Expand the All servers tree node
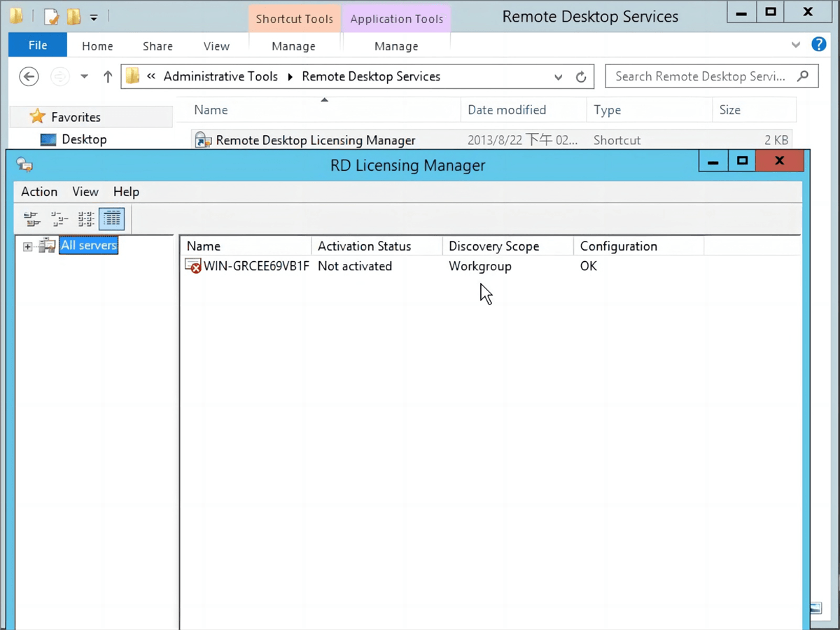Viewport: 840px width, 630px height. tap(27, 246)
